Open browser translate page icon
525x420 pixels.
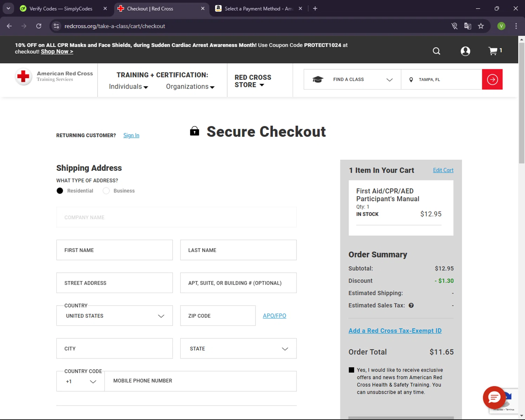tap(468, 26)
